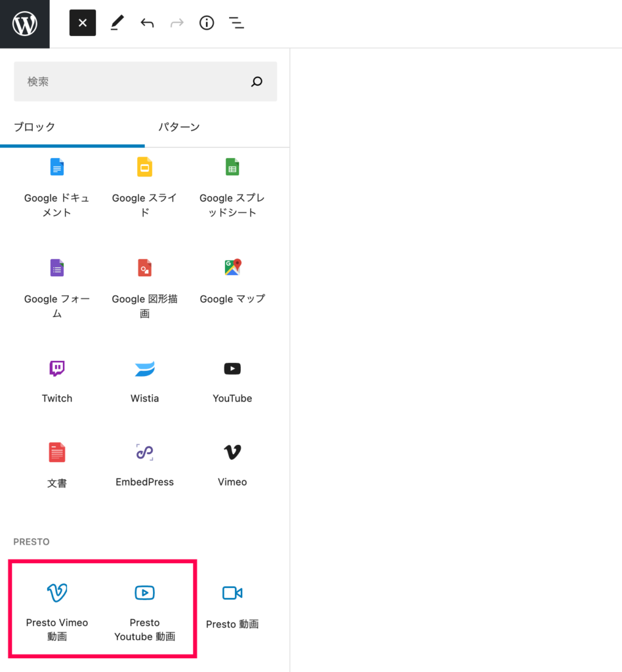622x672 pixels.
Task: Switch to the パターン tab
Action: click(x=179, y=127)
